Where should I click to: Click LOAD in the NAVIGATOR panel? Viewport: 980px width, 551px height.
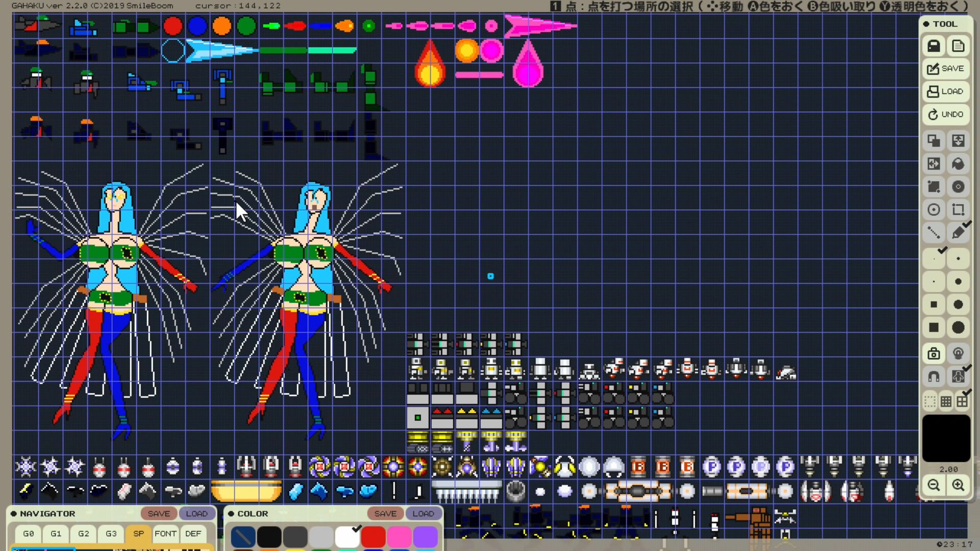pyautogui.click(x=197, y=514)
